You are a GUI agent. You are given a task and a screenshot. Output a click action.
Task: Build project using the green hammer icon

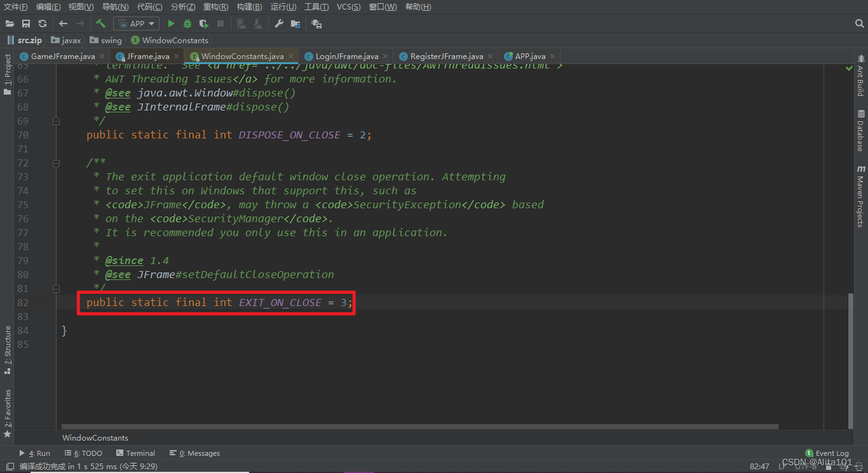point(100,23)
